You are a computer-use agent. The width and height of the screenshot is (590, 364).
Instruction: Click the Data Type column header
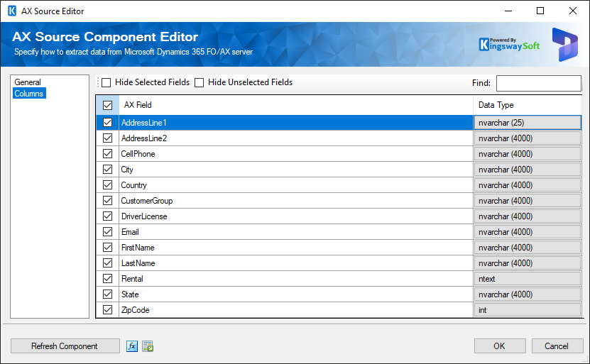pyautogui.click(x=527, y=105)
